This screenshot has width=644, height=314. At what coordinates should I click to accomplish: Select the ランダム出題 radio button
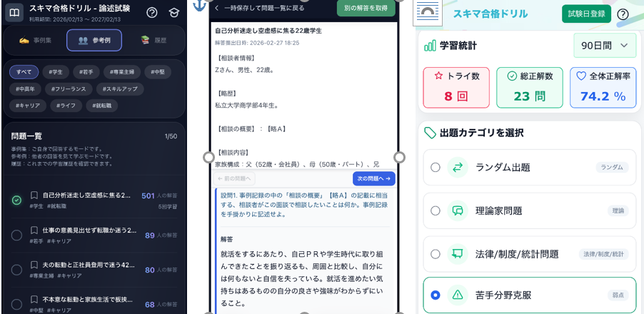(x=436, y=168)
